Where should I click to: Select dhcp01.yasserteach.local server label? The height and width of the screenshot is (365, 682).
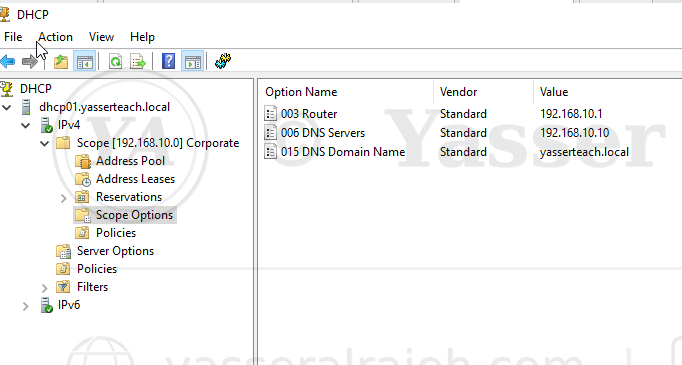point(104,107)
